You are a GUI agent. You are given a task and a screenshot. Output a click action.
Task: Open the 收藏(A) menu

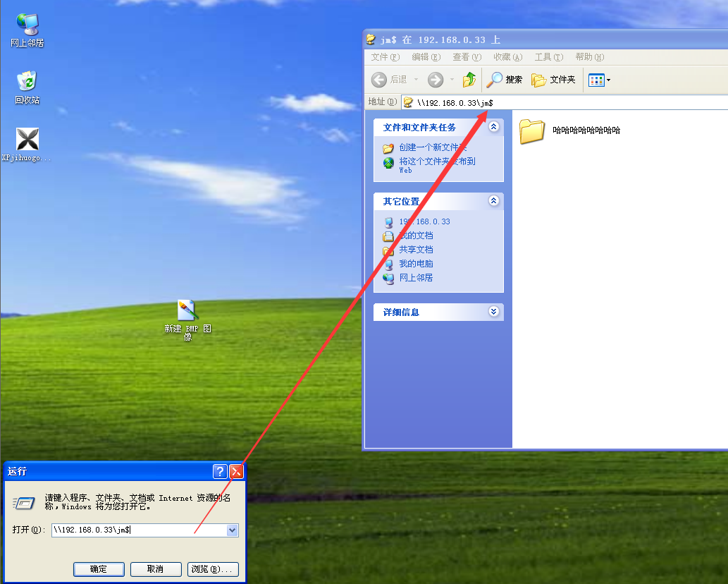(x=508, y=57)
